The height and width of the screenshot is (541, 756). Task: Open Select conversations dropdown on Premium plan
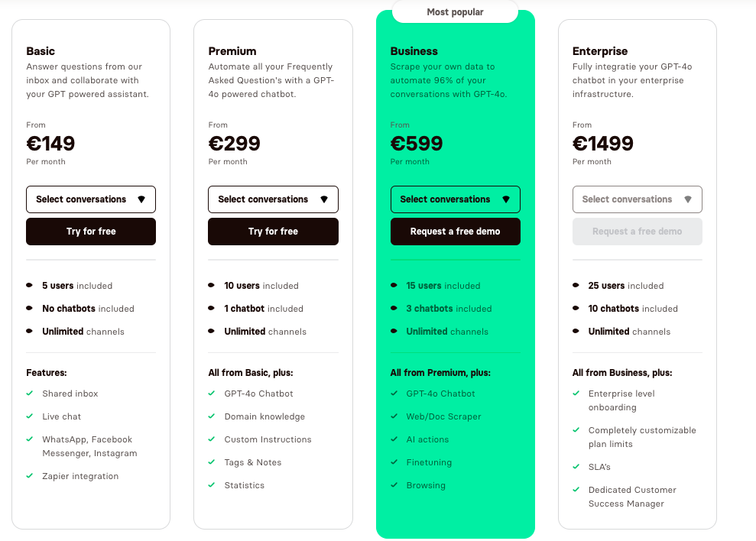point(273,199)
